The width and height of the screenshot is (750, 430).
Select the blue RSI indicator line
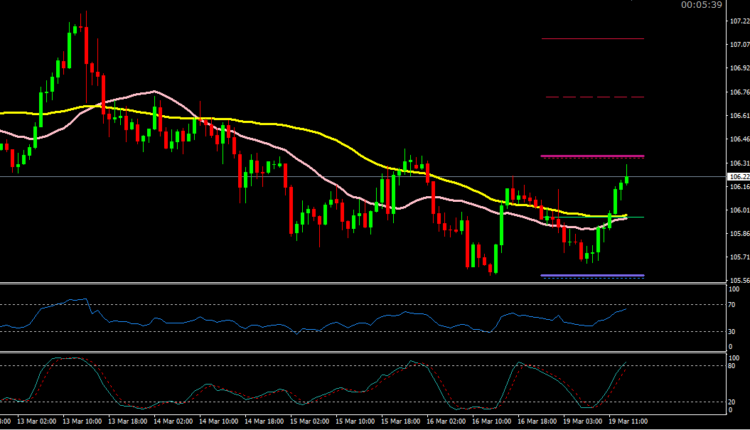pyautogui.click(x=300, y=321)
